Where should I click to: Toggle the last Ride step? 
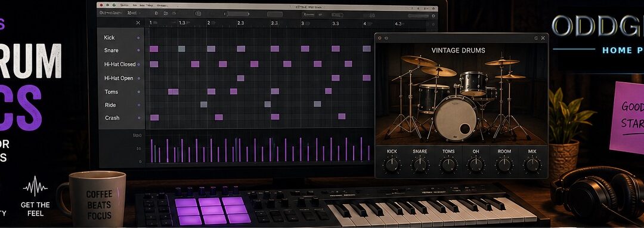pyautogui.click(x=317, y=104)
